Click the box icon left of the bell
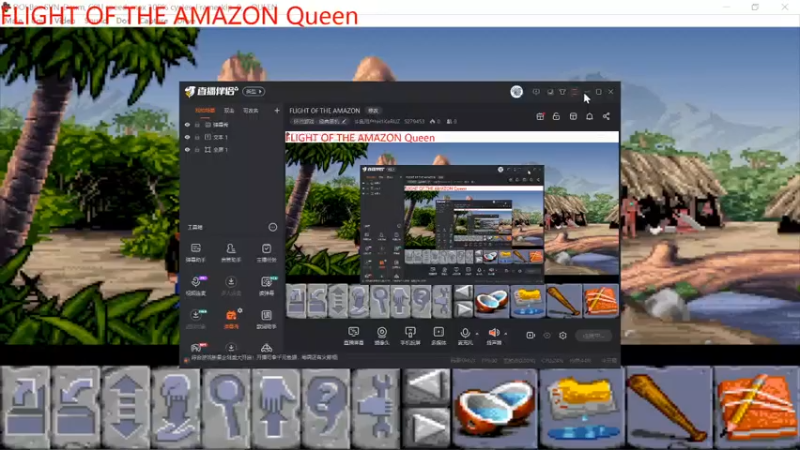Viewport: 800px width, 450px height. coord(573,116)
